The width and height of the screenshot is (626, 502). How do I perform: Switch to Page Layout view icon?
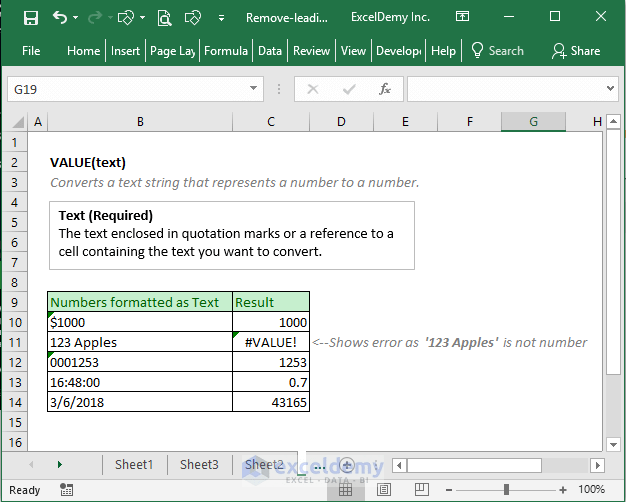click(x=384, y=490)
